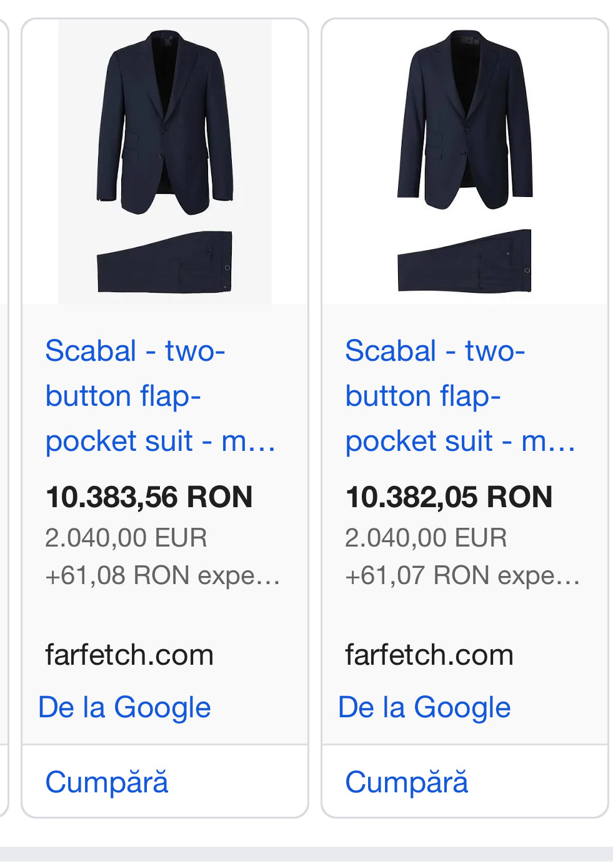Open the Scabal suit title link priced 10.383,56 RON
613x868 pixels.
click(160, 396)
